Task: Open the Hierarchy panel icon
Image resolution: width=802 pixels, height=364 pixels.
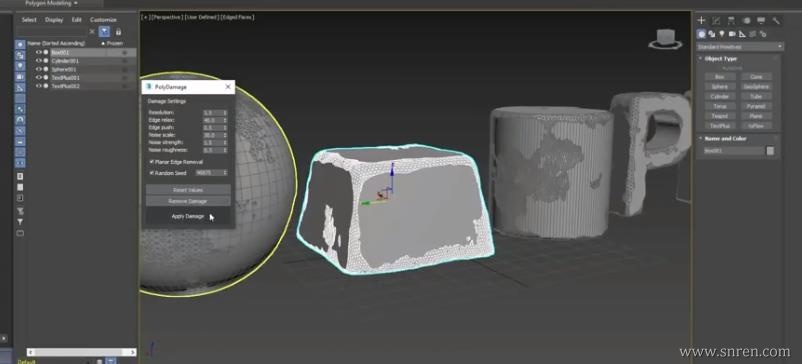Action: click(731, 20)
